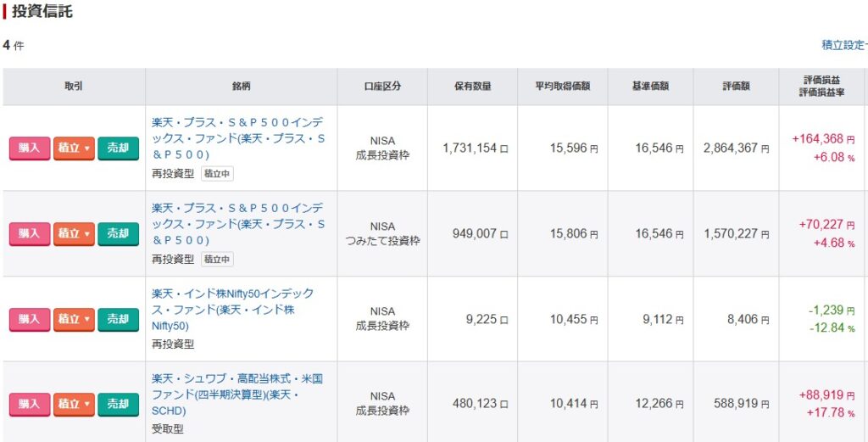Open 積立 dropdown for S&P500 成長投資枠 row
The width and height of the screenshot is (868, 442).
[x=74, y=148]
